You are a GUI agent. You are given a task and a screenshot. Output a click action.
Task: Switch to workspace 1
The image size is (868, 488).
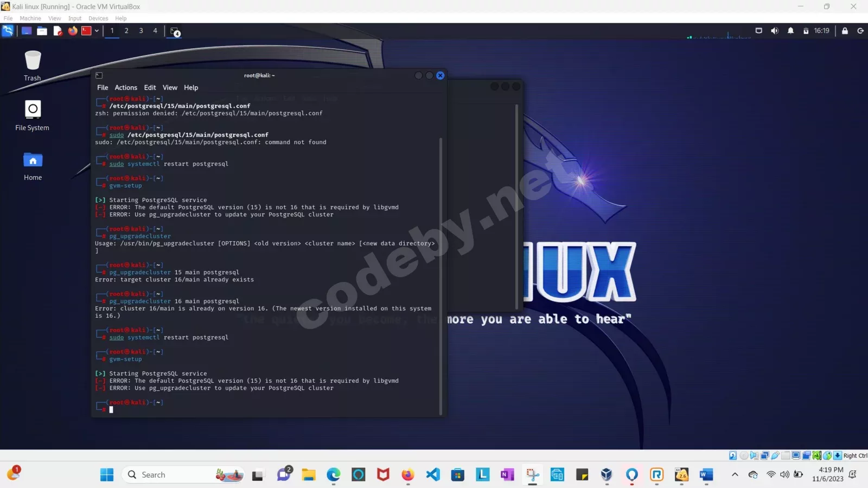coord(112,31)
